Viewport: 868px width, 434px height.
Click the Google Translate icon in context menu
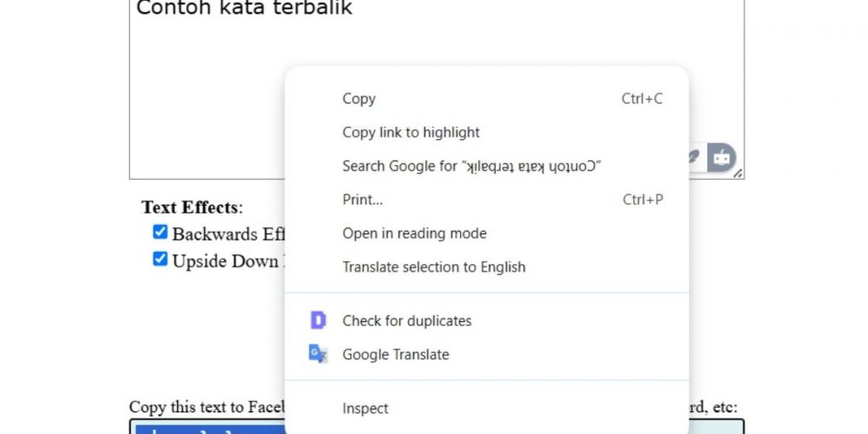pos(319,354)
